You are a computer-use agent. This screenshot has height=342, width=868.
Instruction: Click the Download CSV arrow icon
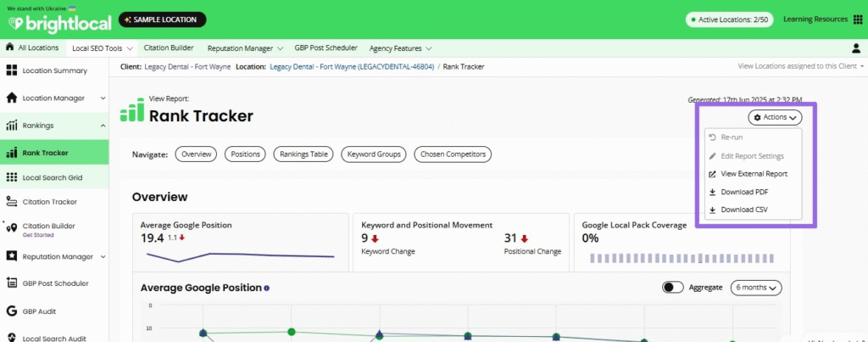point(712,210)
